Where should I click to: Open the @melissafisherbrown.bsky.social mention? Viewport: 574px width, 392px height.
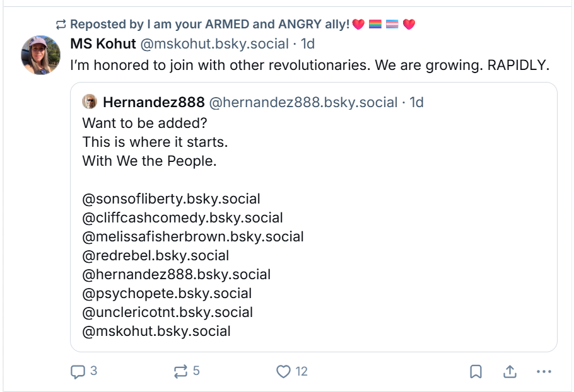pyautogui.click(x=193, y=236)
